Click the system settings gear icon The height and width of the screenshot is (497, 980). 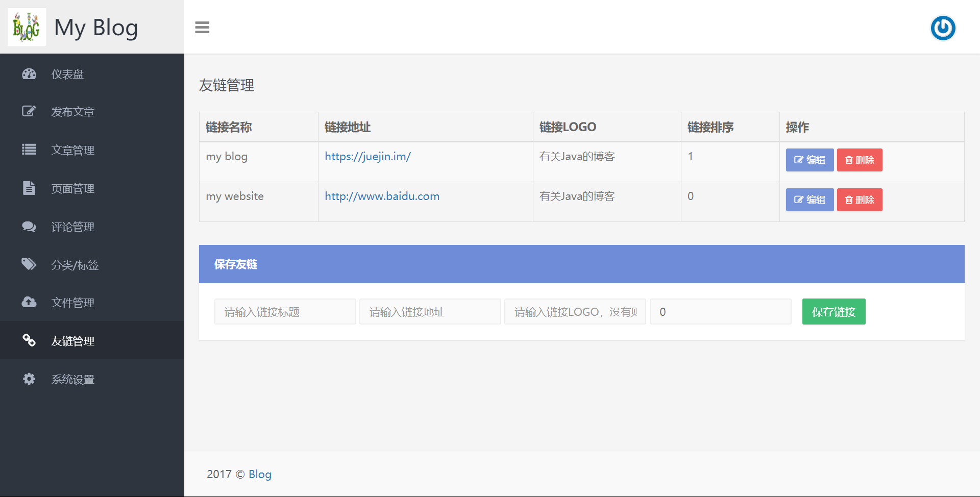click(29, 379)
